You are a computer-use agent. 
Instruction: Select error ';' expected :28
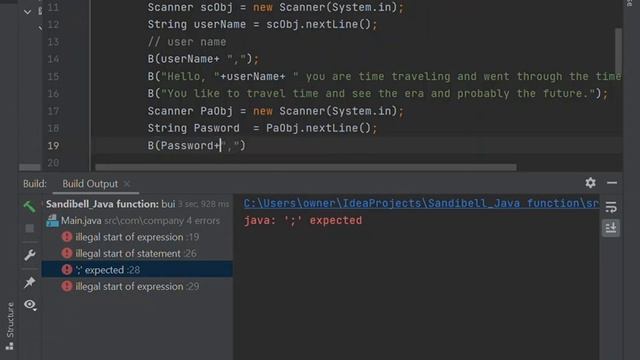(137, 270)
